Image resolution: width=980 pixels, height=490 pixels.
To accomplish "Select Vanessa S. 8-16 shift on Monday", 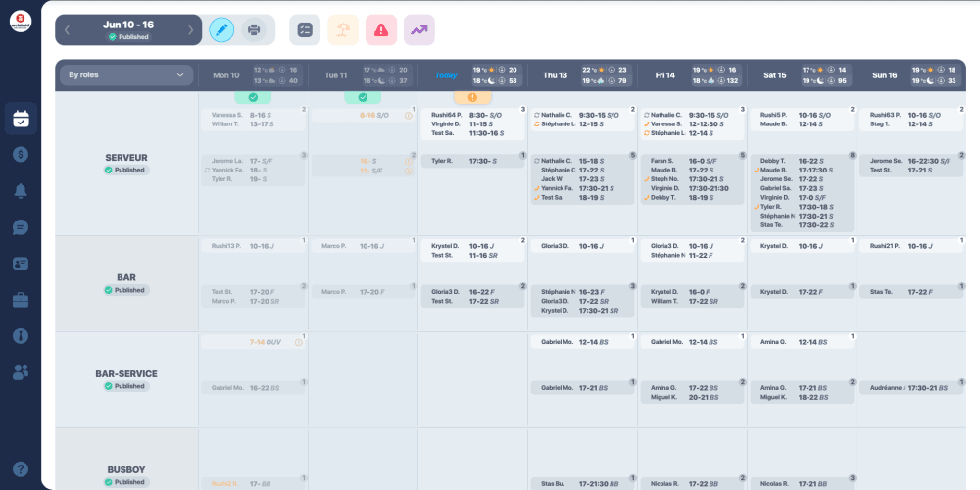I will click(253, 115).
